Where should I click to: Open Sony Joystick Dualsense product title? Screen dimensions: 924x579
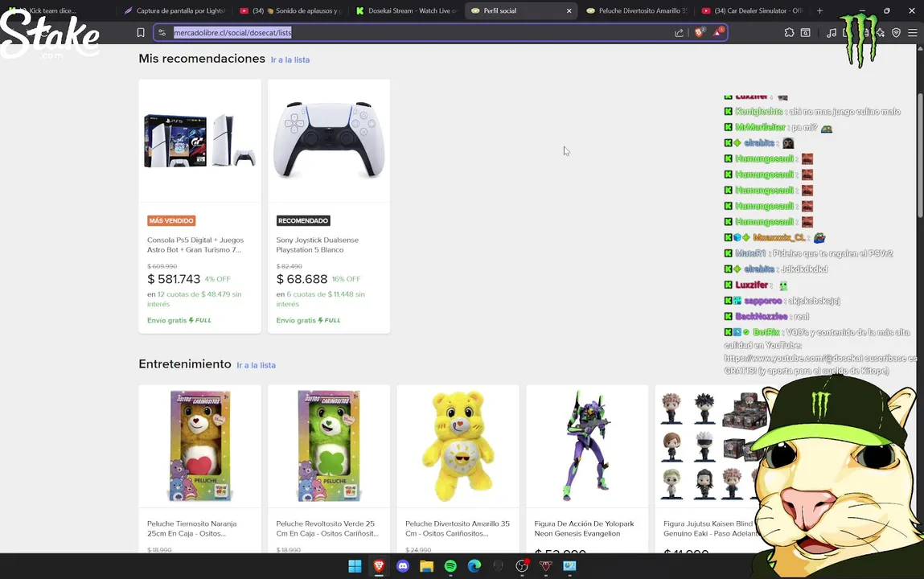click(317, 245)
